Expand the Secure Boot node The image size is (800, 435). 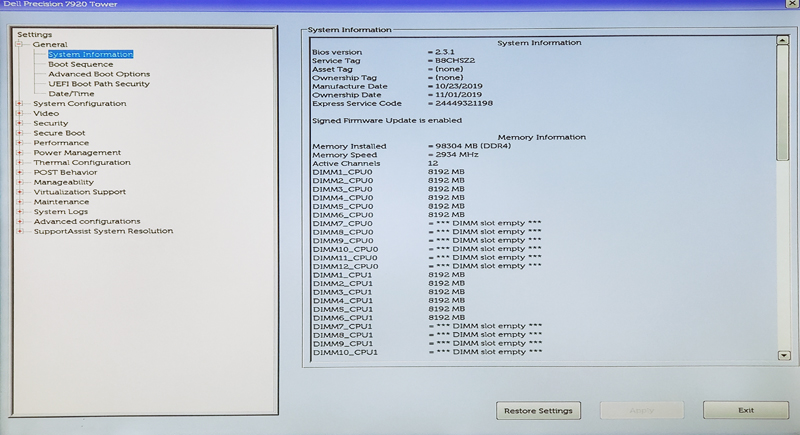(x=19, y=133)
